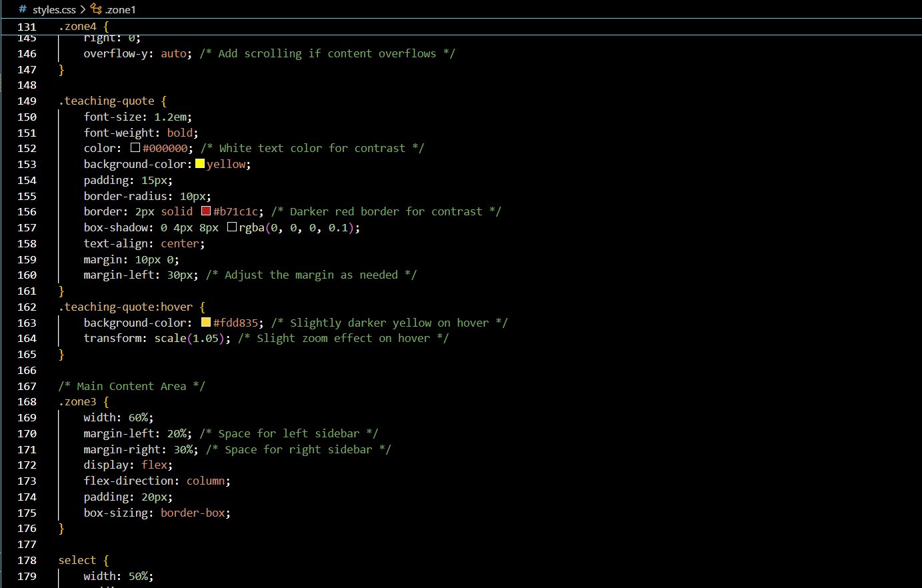Click the "1.2em" value
This screenshot has height=588, width=922.
tap(171, 117)
